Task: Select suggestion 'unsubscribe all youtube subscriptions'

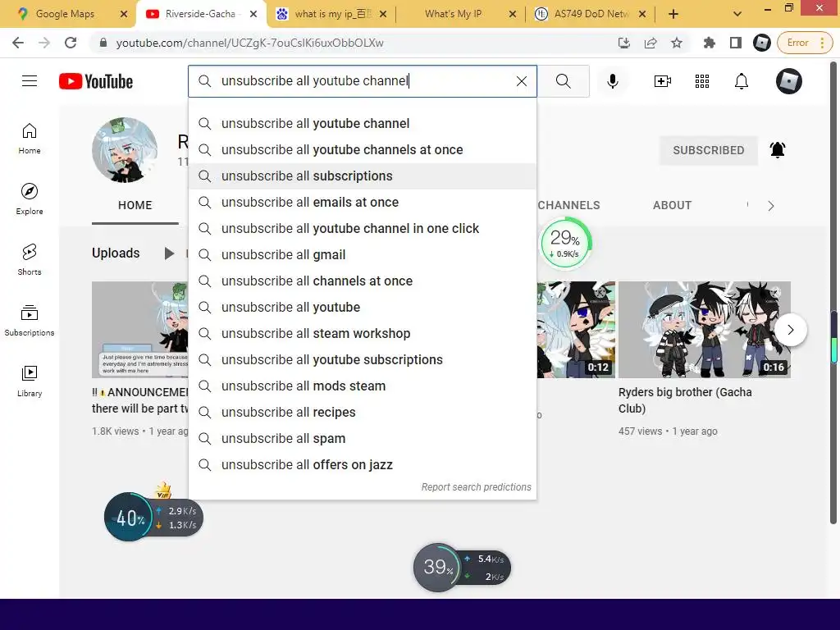Action: (362, 360)
